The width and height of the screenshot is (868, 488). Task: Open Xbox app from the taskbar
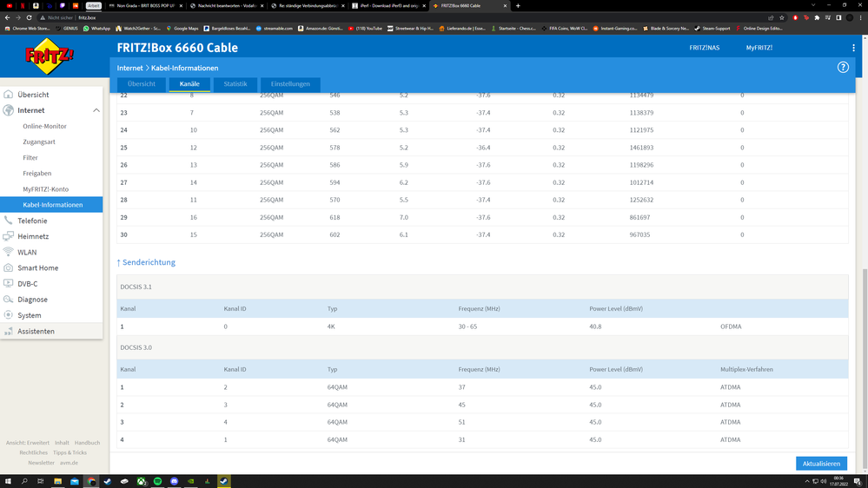141,481
